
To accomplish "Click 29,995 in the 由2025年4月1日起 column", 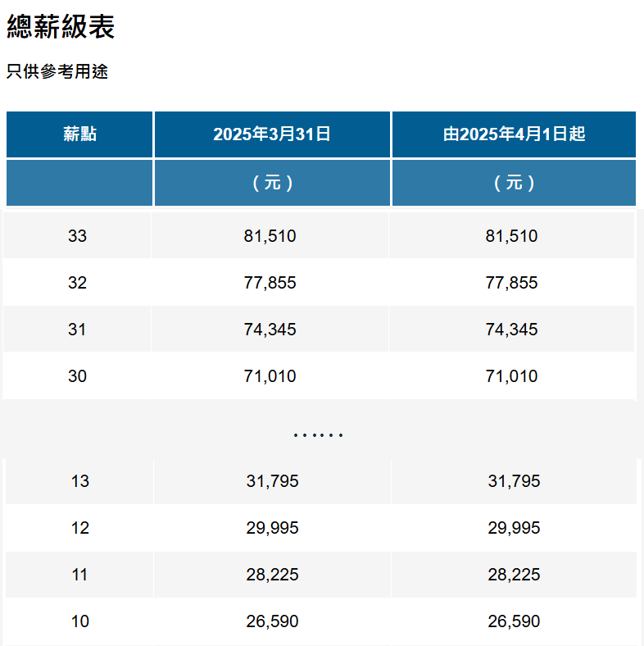I will [514, 528].
